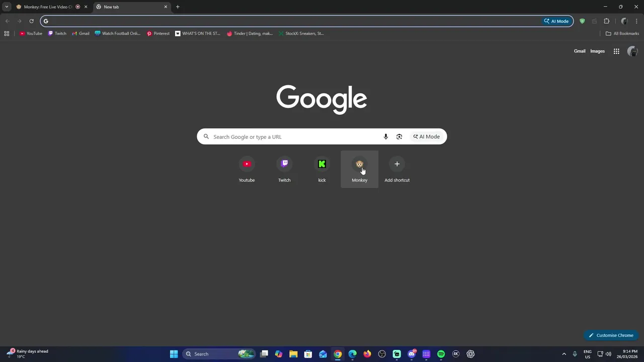
Task: Open File Explorer from the taskbar
Action: tap(293, 354)
